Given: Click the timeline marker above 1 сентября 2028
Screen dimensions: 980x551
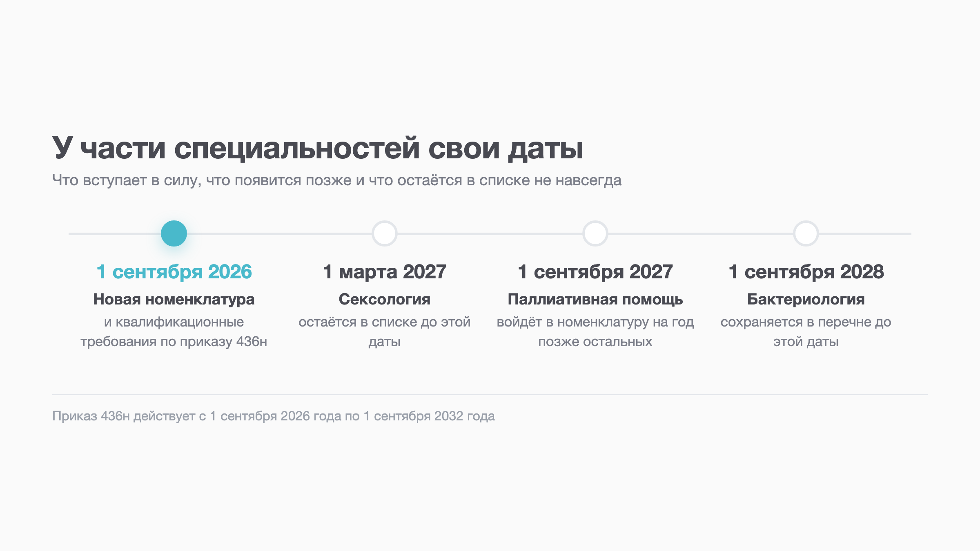Looking at the screenshot, I should coord(806,233).
